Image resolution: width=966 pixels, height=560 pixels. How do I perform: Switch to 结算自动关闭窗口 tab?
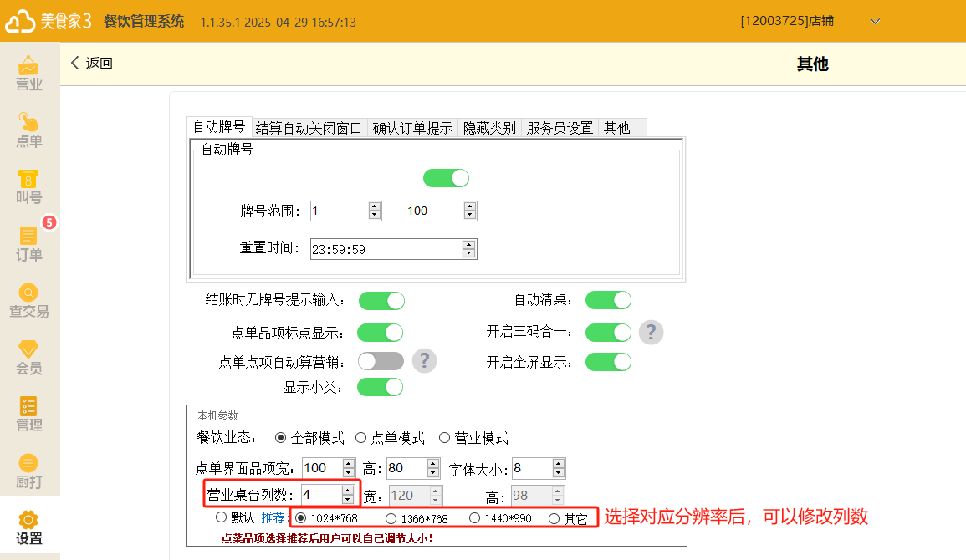(309, 128)
